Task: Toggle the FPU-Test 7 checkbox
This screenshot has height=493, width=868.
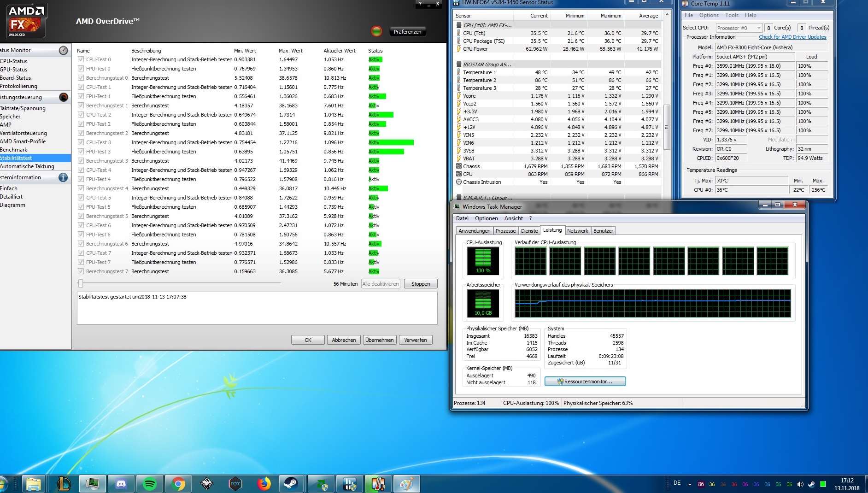Action: pos(81,262)
